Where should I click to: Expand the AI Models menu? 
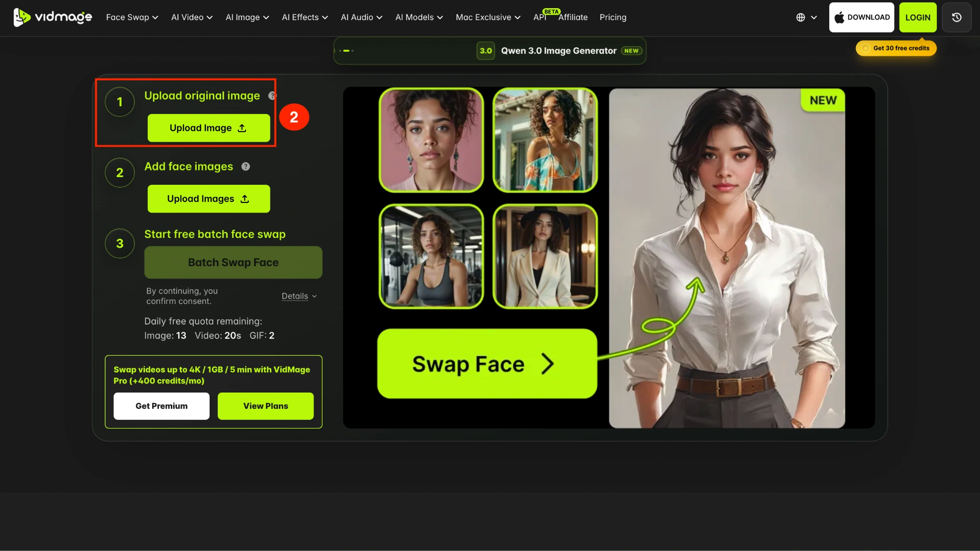coord(419,17)
